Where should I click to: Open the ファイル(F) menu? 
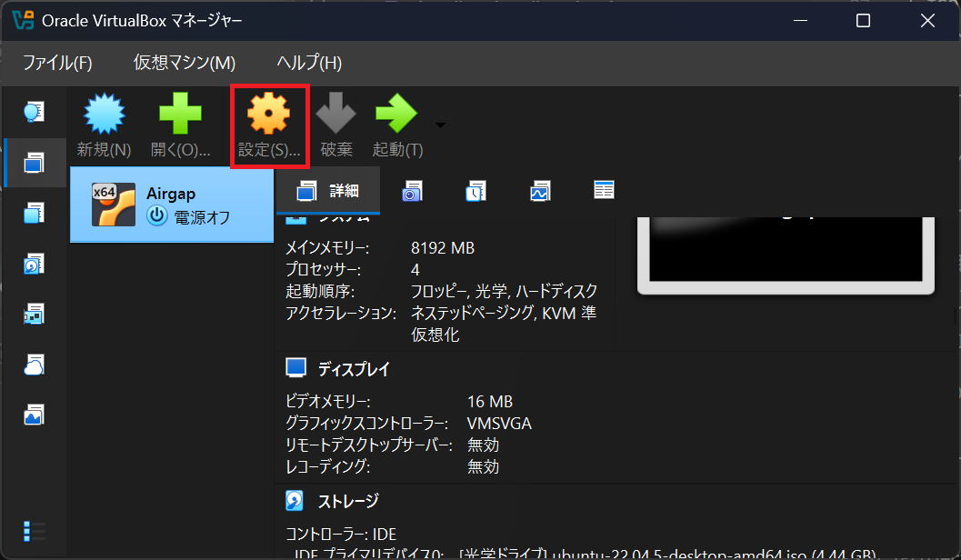click(x=57, y=63)
